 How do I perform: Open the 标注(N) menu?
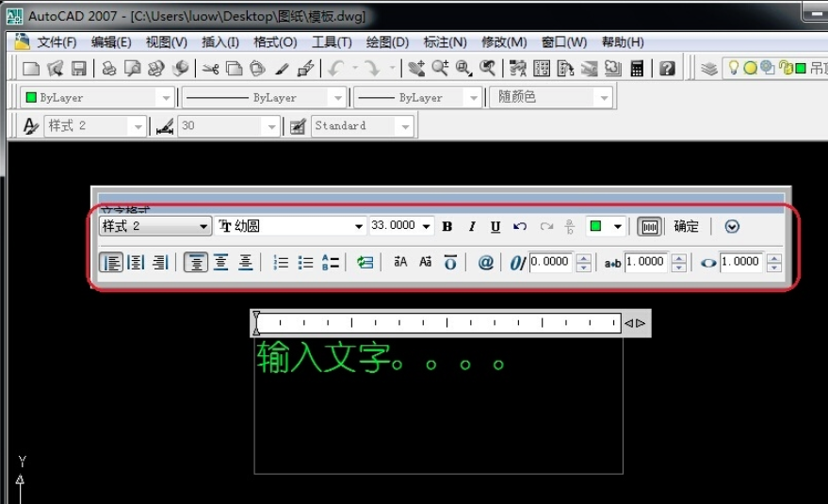445,42
